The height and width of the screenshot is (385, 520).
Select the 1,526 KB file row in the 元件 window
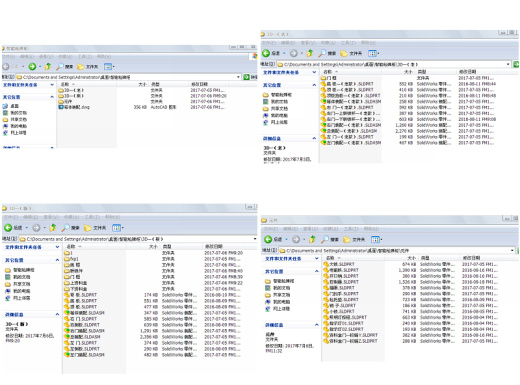411,282
